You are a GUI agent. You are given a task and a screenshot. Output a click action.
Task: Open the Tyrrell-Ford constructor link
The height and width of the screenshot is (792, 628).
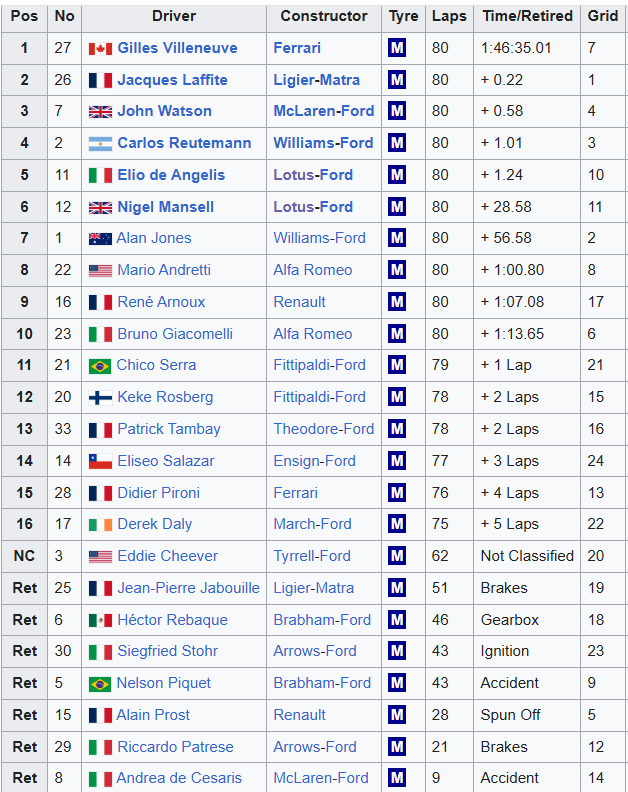[x=312, y=556]
